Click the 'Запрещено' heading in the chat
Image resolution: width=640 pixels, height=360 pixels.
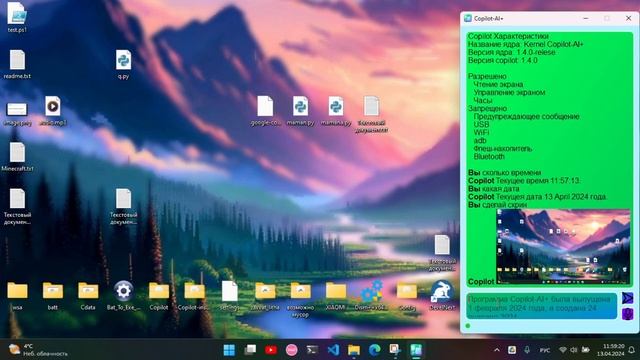[x=487, y=109]
